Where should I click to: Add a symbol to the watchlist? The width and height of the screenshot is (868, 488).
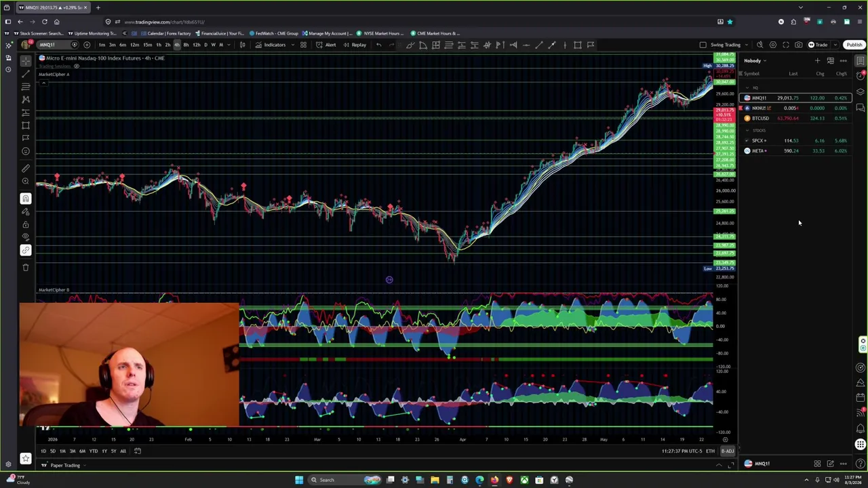pyautogui.click(x=817, y=60)
